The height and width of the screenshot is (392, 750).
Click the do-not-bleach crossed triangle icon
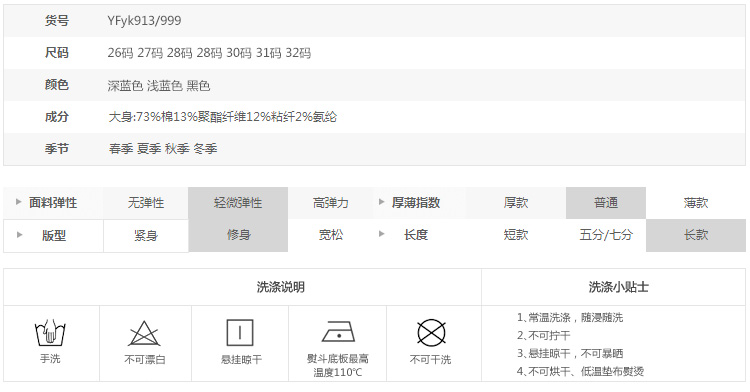pos(144,333)
